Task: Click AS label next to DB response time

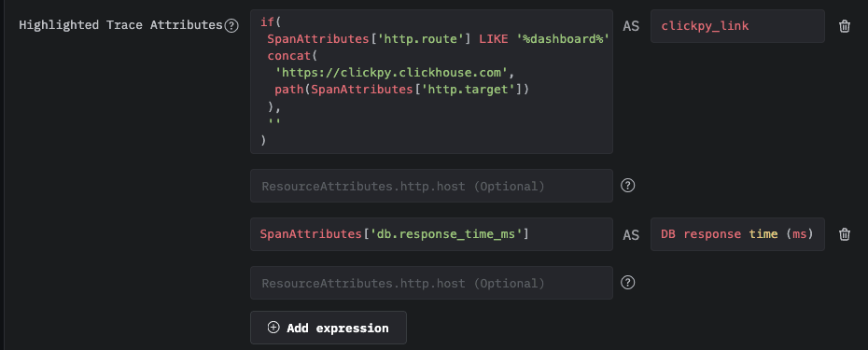Action: click(x=631, y=235)
